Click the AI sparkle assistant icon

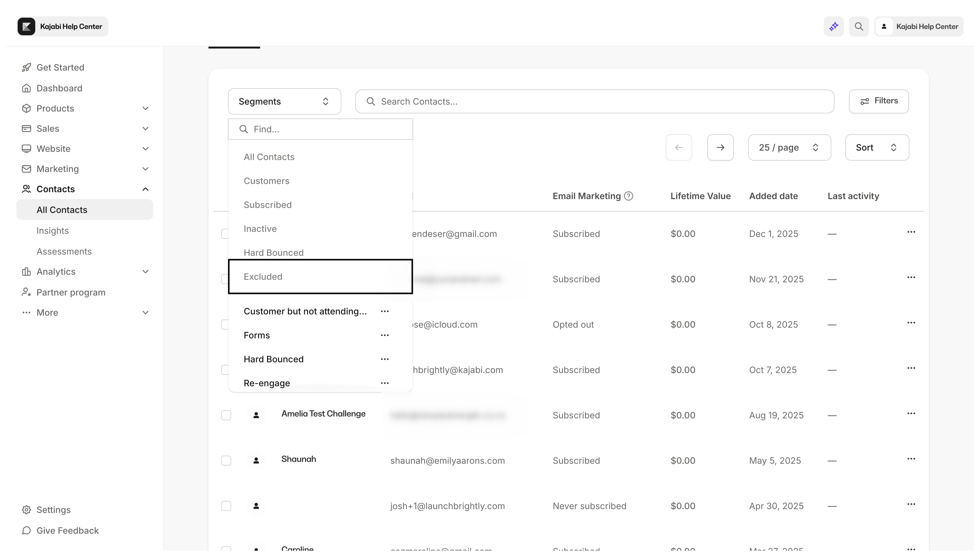point(834,26)
